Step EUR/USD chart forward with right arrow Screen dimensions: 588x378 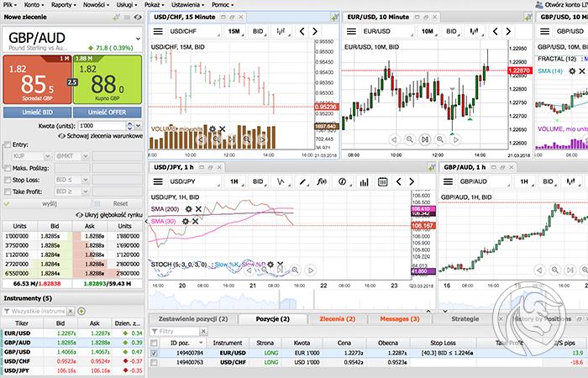click(508, 32)
